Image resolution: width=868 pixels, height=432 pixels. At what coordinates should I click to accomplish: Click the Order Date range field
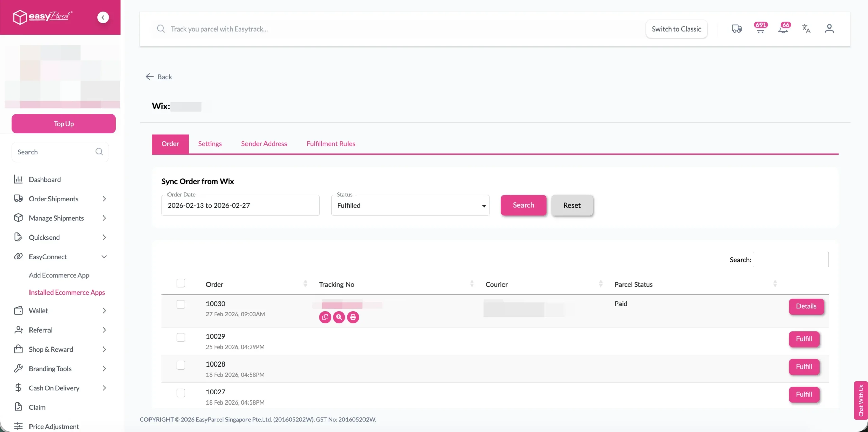tap(240, 205)
